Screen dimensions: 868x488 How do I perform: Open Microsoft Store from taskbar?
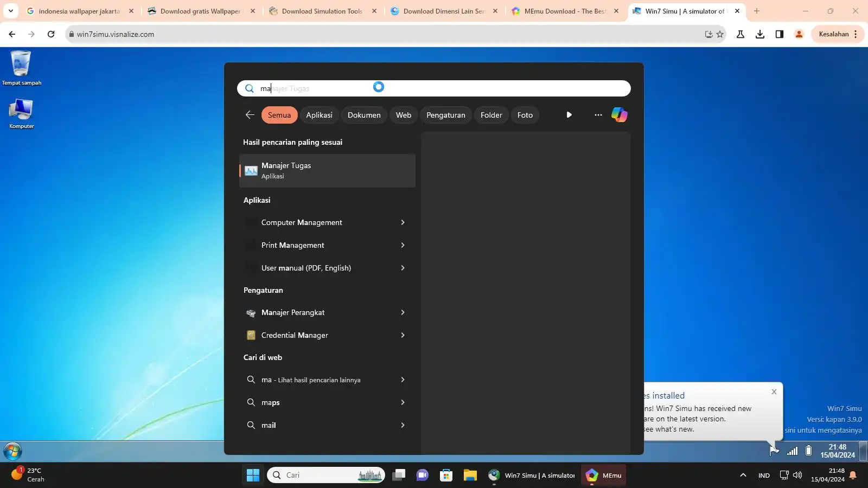click(446, 476)
